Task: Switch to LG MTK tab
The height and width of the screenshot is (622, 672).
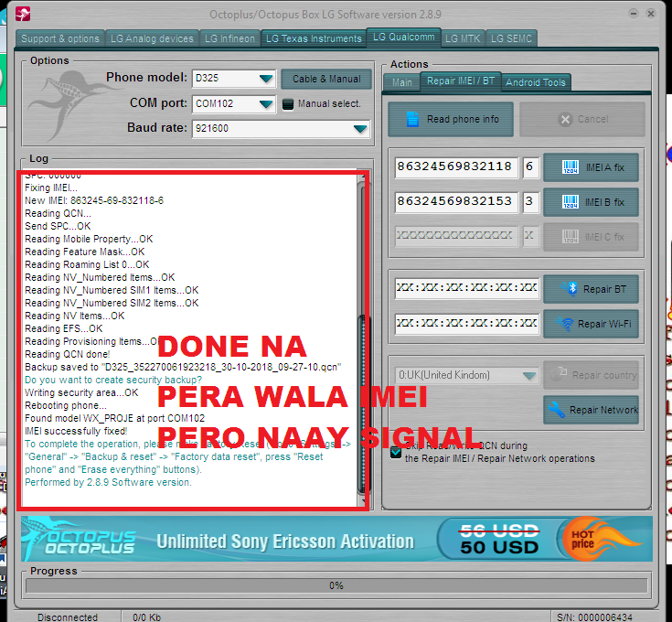Action: click(463, 38)
